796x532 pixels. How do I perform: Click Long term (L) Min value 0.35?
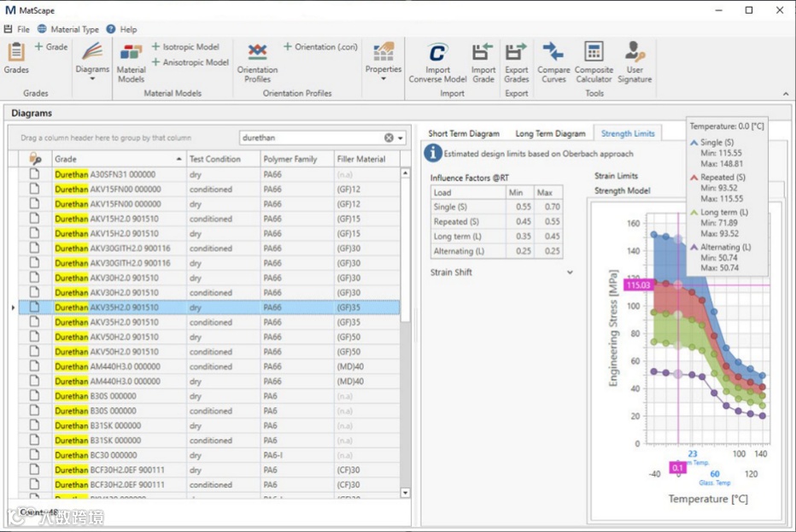click(x=523, y=236)
